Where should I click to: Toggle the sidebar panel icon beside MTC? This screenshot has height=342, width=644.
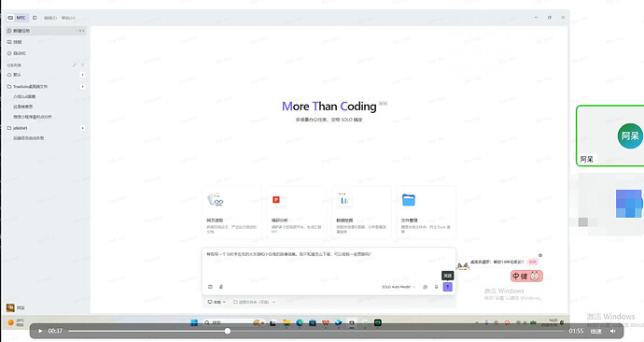tap(35, 18)
